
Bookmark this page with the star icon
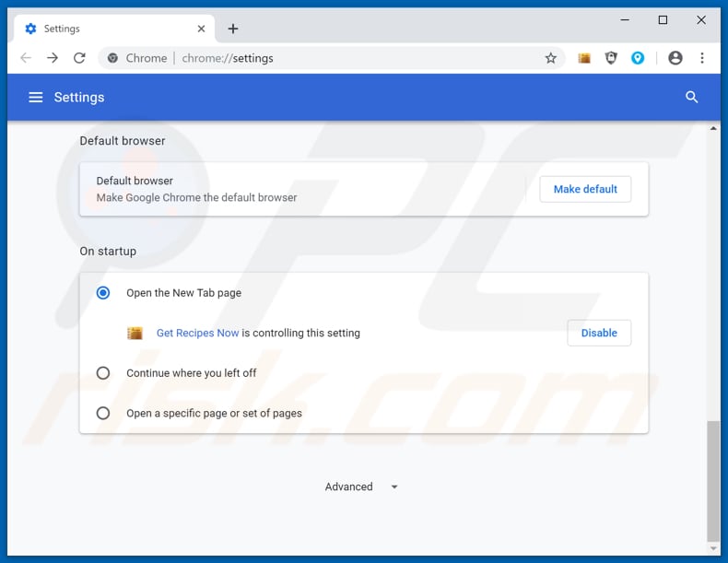click(x=550, y=58)
